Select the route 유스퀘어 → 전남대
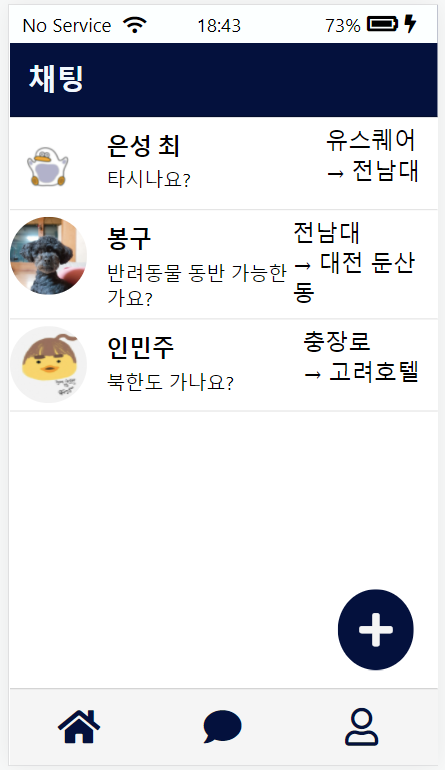The image size is (445, 770). (x=372, y=156)
